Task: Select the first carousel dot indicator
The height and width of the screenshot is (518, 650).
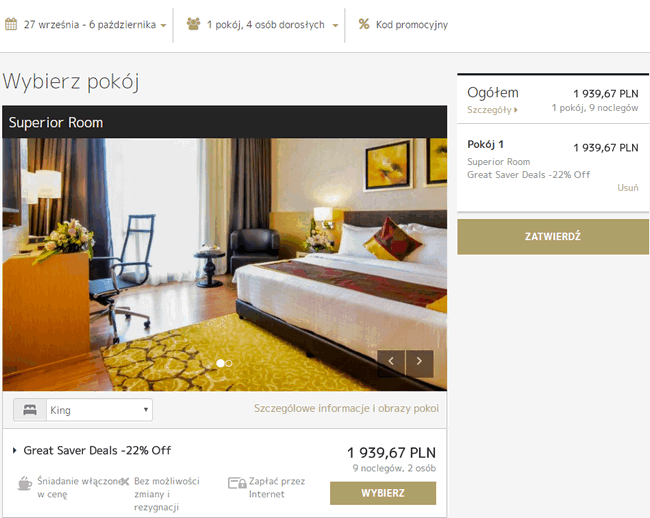Action: (x=220, y=363)
